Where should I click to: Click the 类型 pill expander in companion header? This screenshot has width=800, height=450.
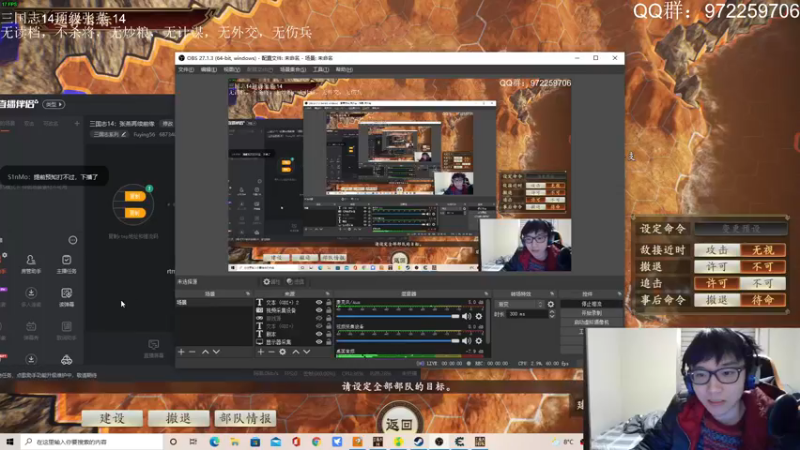pyautogui.click(x=54, y=104)
